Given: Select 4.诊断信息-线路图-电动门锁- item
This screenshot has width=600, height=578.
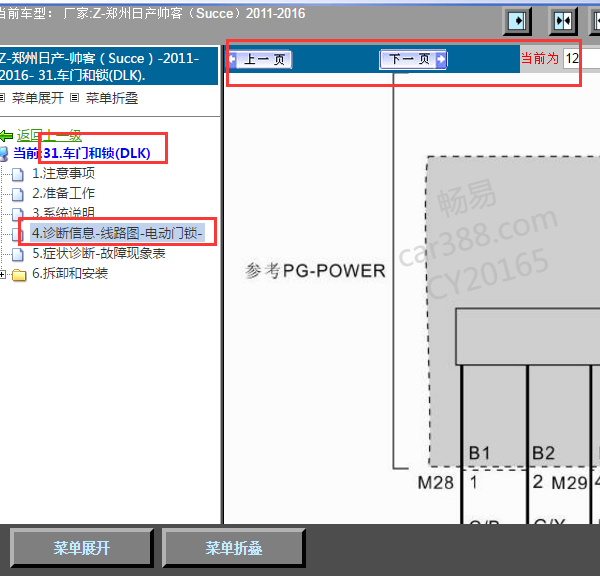Looking at the screenshot, I should 117,233.
